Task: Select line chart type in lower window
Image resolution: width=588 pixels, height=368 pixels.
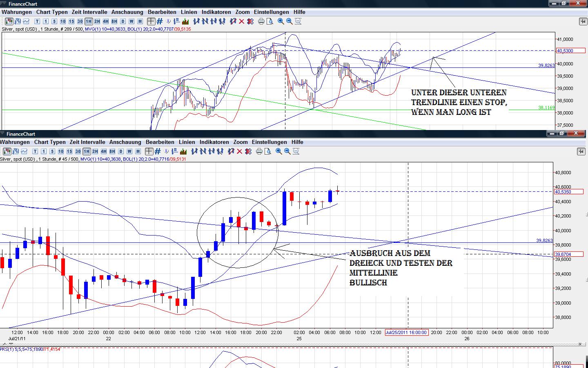Action: 24,151
